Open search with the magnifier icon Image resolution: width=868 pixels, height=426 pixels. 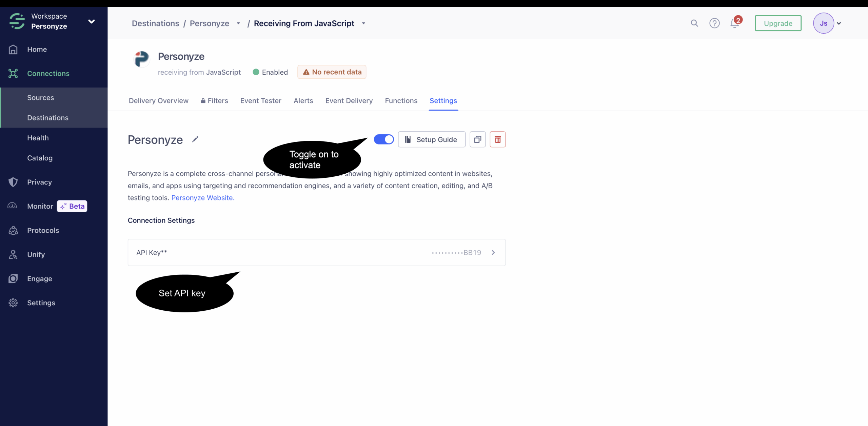pyautogui.click(x=694, y=23)
